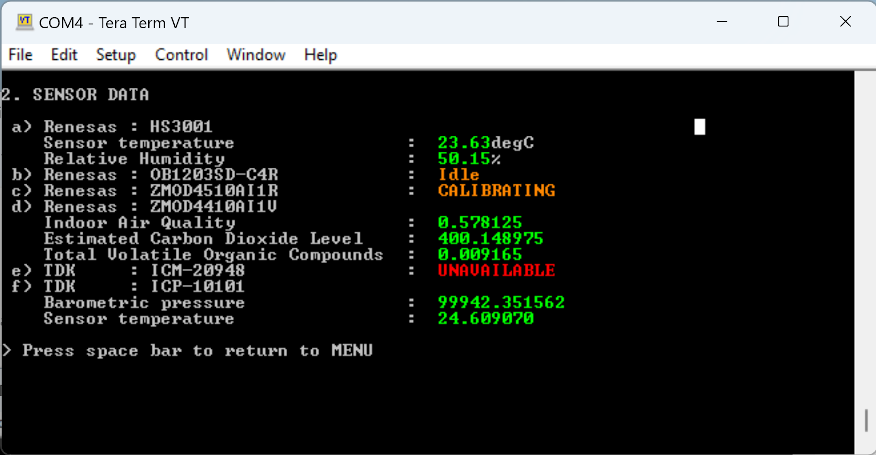Click the 'Indoor Air Quality' label
The width and height of the screenshot is (876, 455).
coord(140,222)
